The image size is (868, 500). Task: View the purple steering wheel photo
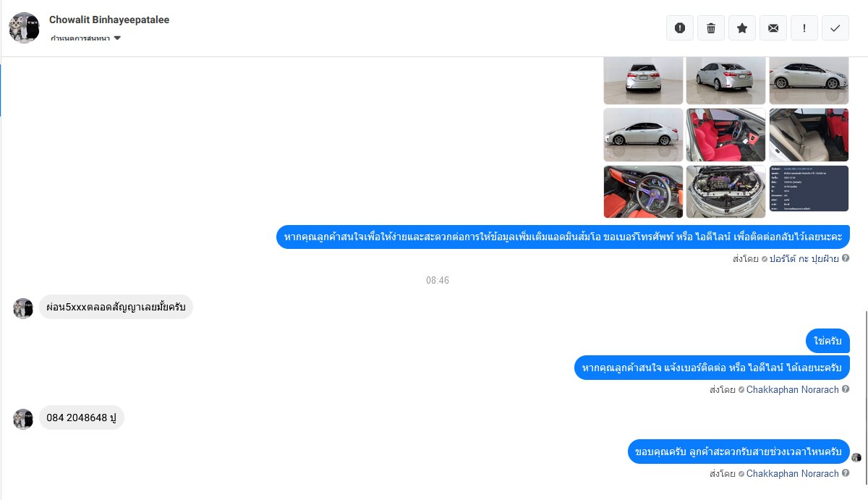643,192
